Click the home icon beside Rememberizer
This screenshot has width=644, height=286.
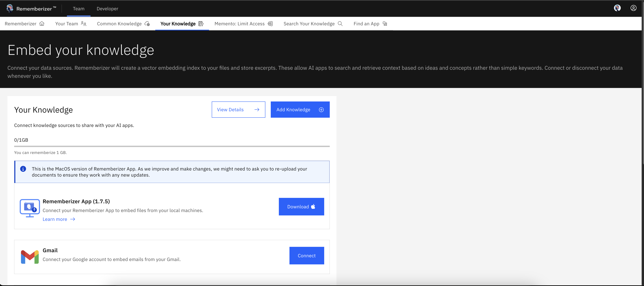coord(42,23)
